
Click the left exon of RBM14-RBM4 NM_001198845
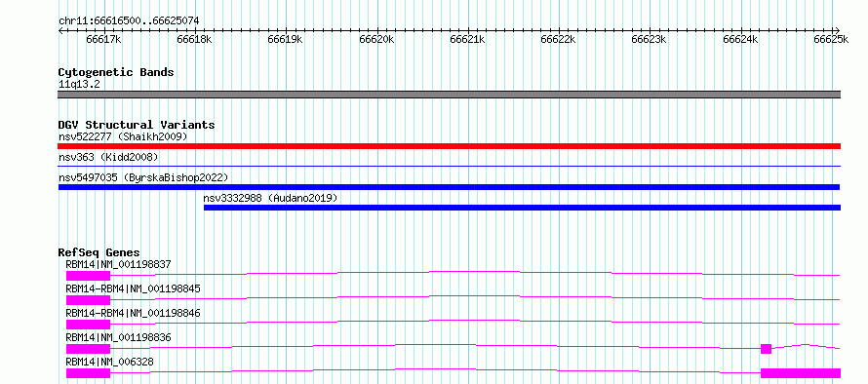point(88,300)
